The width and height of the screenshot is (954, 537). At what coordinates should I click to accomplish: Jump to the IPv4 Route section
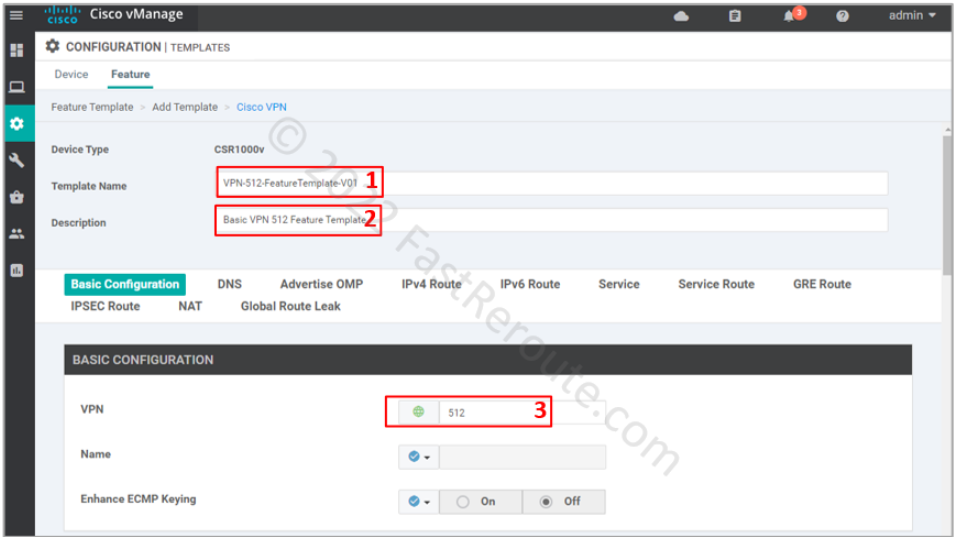click(431, 284)
